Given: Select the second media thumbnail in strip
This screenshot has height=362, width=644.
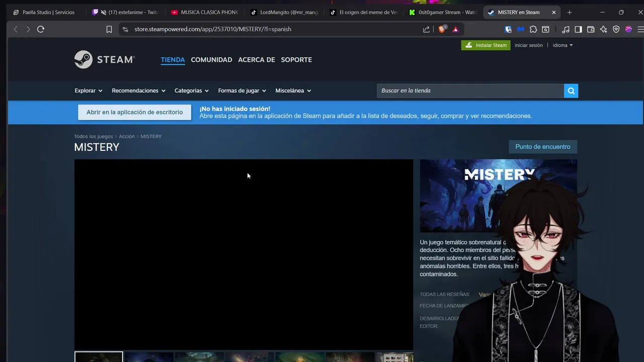Looking at the screenshot, I should point(149,357).
